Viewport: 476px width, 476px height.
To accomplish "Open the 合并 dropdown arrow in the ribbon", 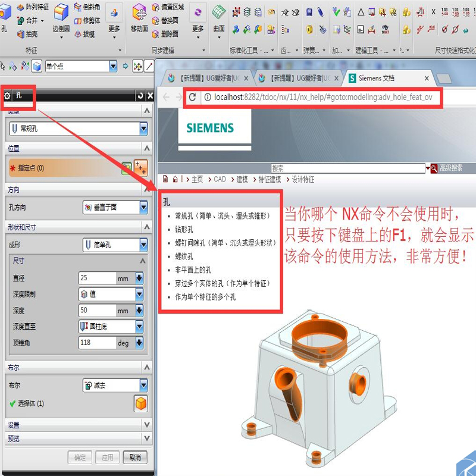I will pyautogui.click(x=42, y=21).
